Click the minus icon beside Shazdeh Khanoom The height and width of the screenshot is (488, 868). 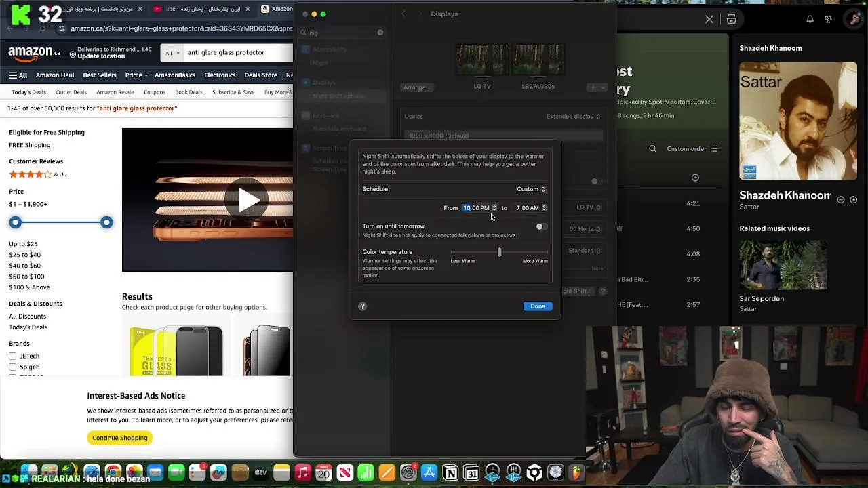[841, 200]
